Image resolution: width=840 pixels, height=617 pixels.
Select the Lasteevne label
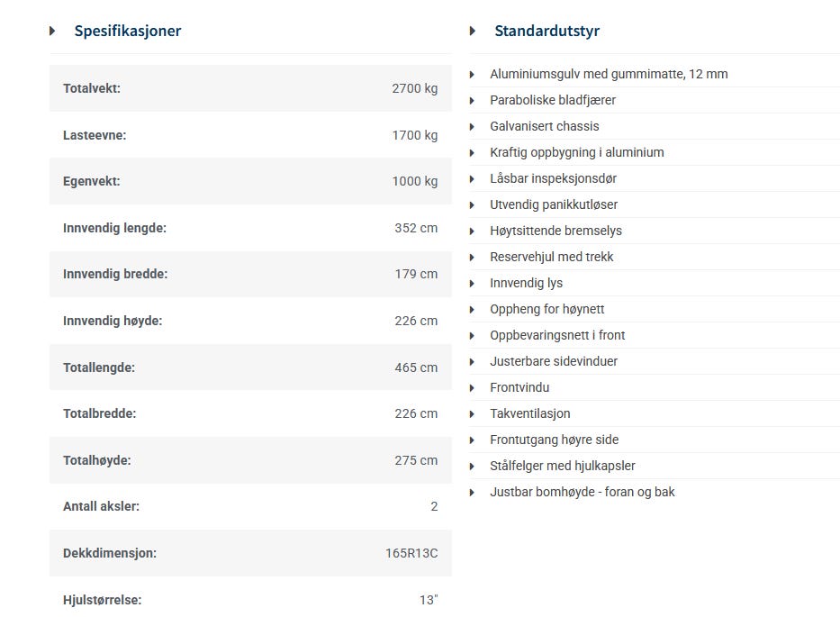95,135
